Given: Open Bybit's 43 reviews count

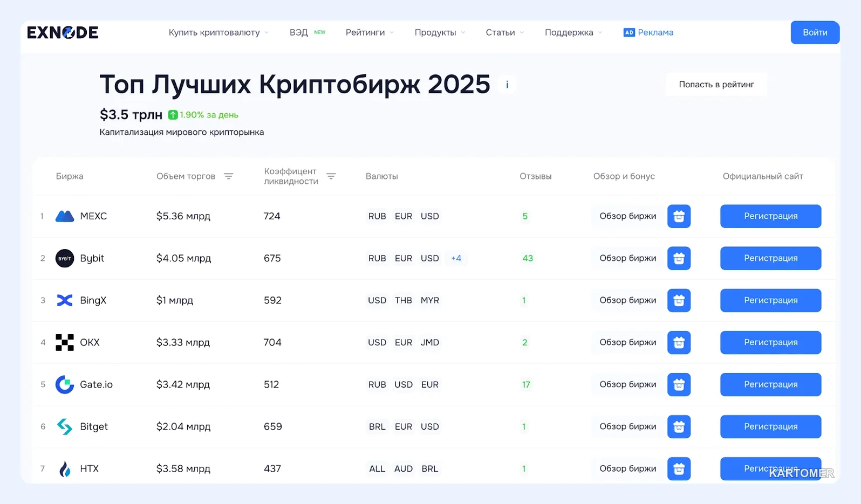Looking at the screenshot, I should click(528, 258).
